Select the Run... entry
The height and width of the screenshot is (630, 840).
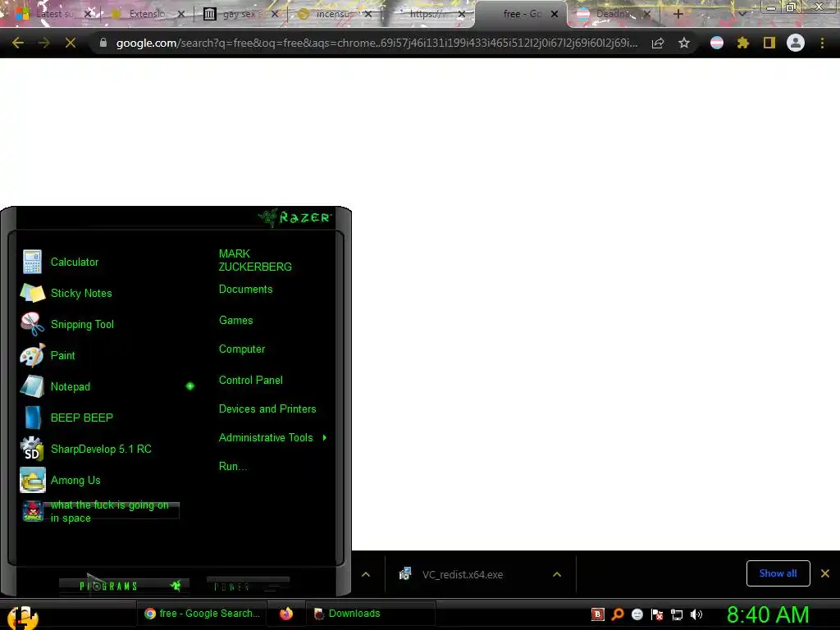point(233,467)
